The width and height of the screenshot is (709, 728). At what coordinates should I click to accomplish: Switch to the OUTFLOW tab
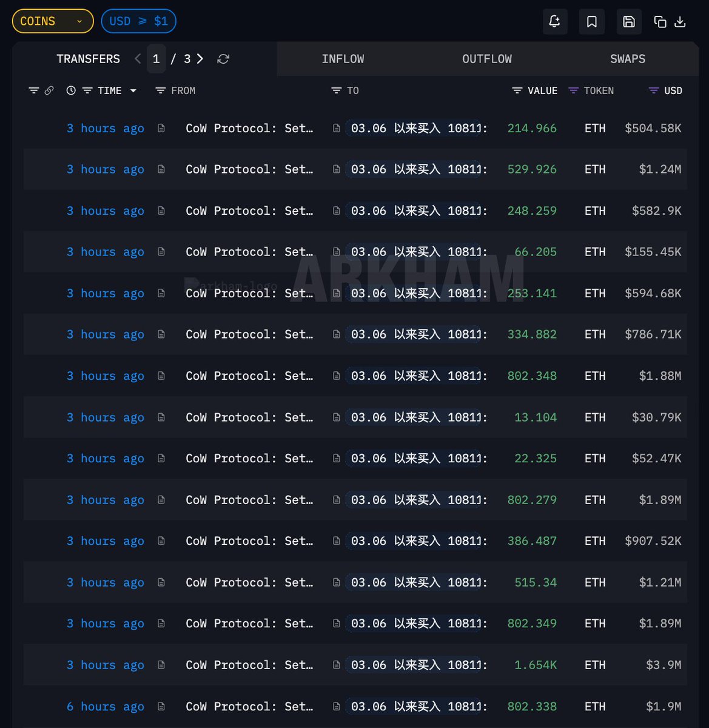click(x=487, y=59)
